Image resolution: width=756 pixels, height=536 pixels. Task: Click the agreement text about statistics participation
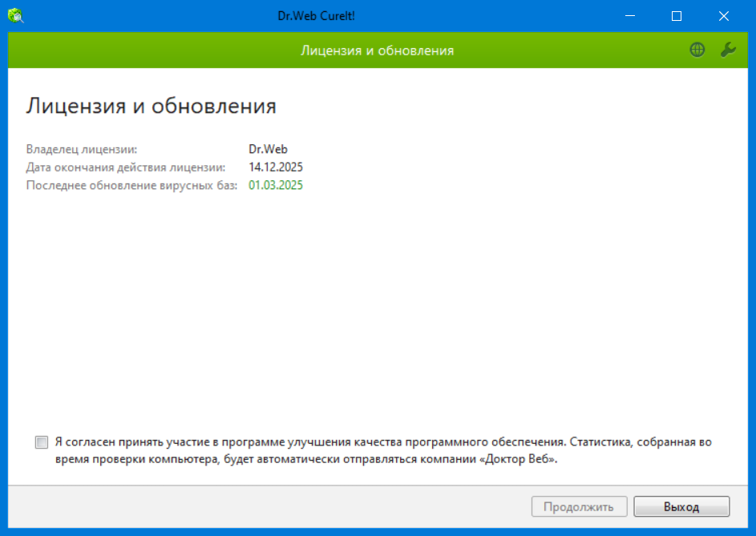tap(383, 451)
